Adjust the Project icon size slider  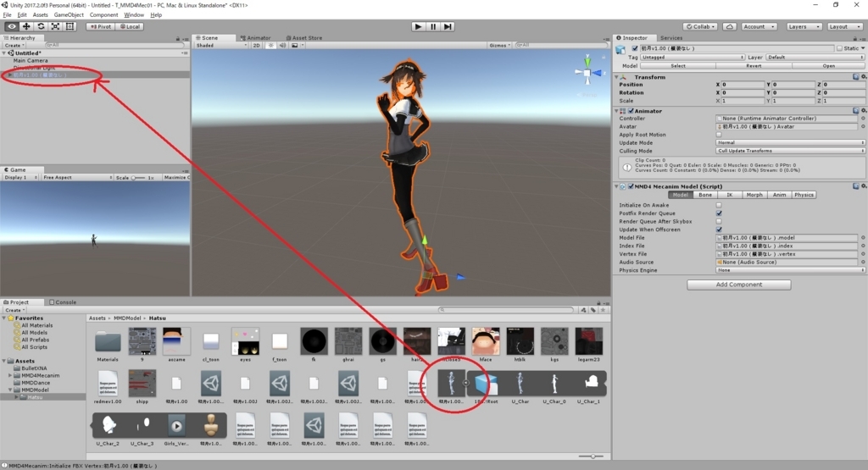(x=591, y=456)
